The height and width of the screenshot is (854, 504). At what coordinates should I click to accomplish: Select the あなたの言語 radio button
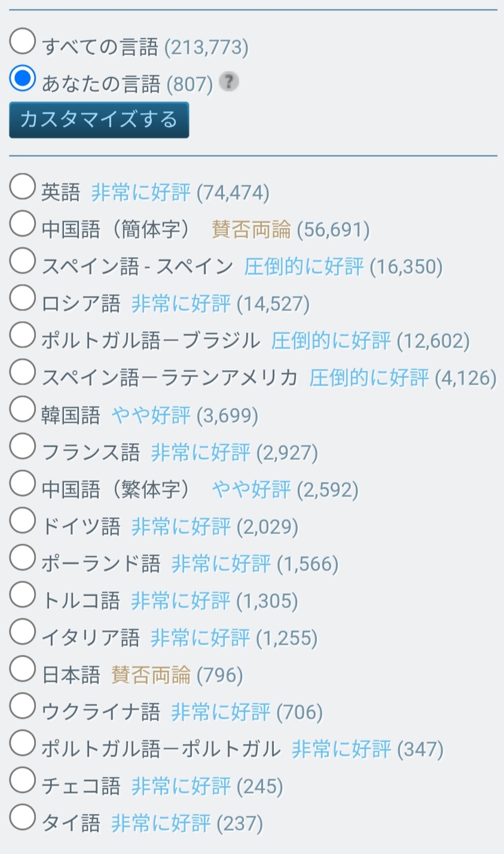click(x=23, y=79)
